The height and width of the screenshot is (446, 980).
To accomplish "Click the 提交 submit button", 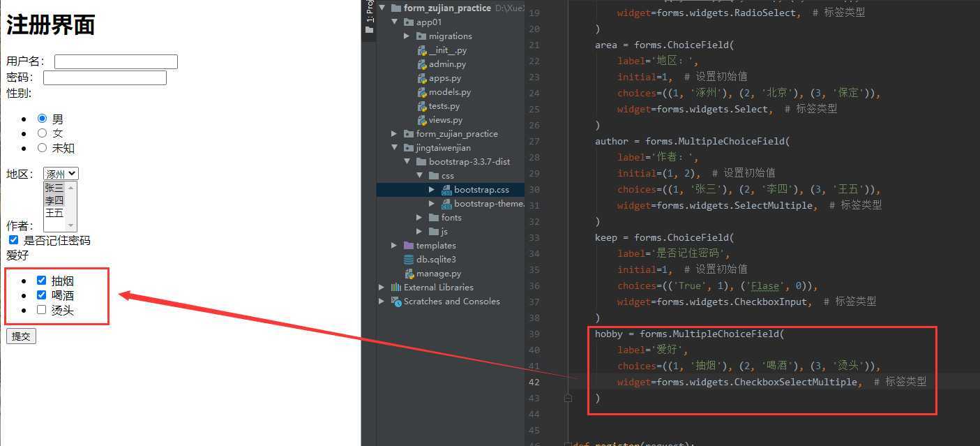I will (21, 336).
